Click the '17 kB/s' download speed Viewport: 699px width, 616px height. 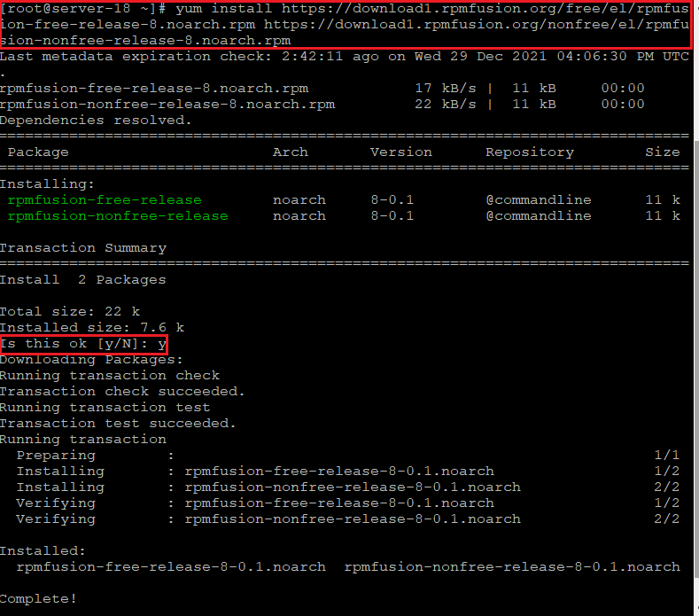(446, 89)
